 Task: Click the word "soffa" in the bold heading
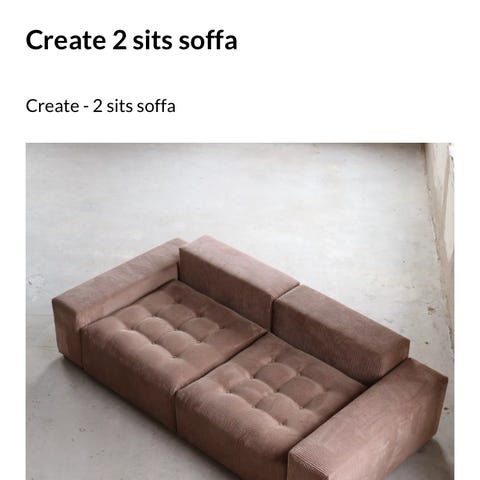(x=208, y=40)
